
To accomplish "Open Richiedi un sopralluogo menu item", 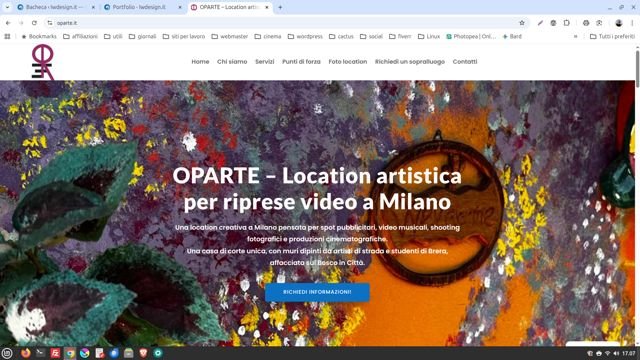I will [410, 62].
